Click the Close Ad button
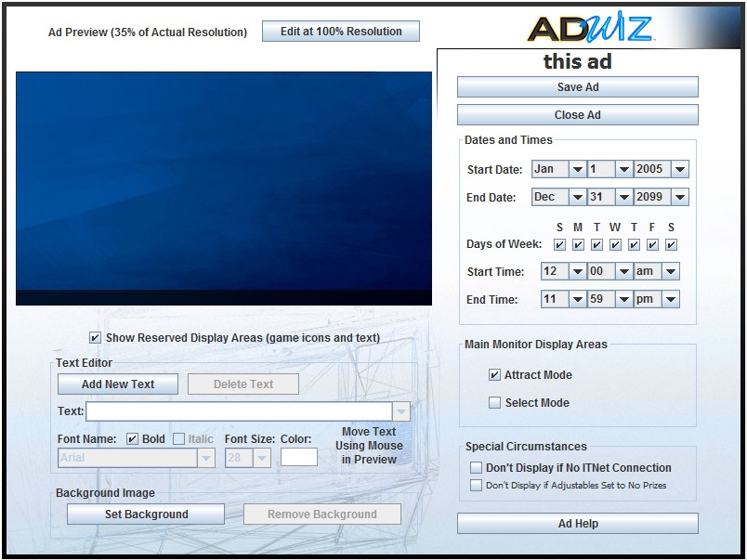This screenshot has width=747, height=560. pos(577,115)
